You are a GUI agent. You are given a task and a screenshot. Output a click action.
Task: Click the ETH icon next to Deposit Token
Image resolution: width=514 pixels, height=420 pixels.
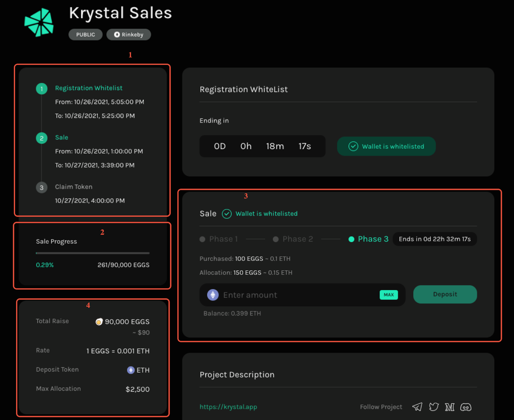point(131,370)
